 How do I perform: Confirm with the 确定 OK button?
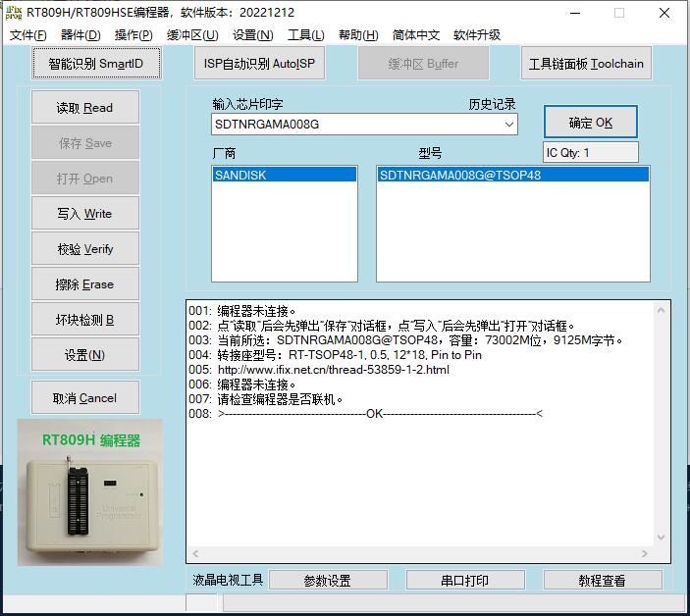[591, 123]
